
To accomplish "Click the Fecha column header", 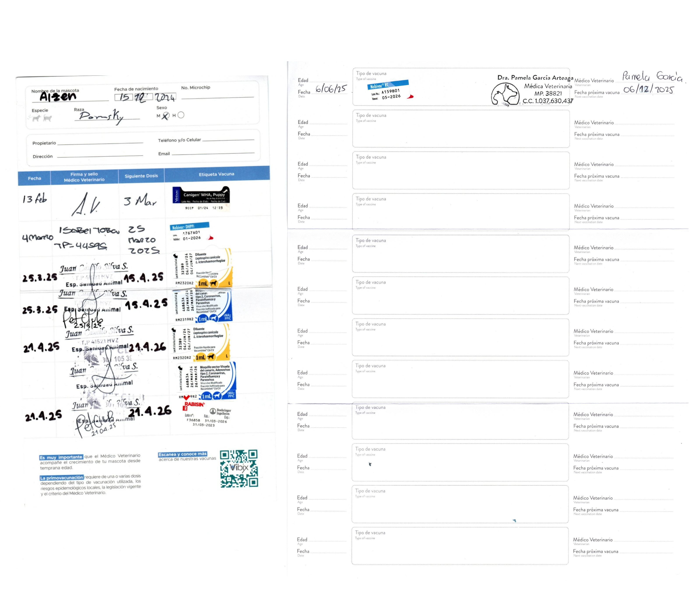I will coord(34,178).
